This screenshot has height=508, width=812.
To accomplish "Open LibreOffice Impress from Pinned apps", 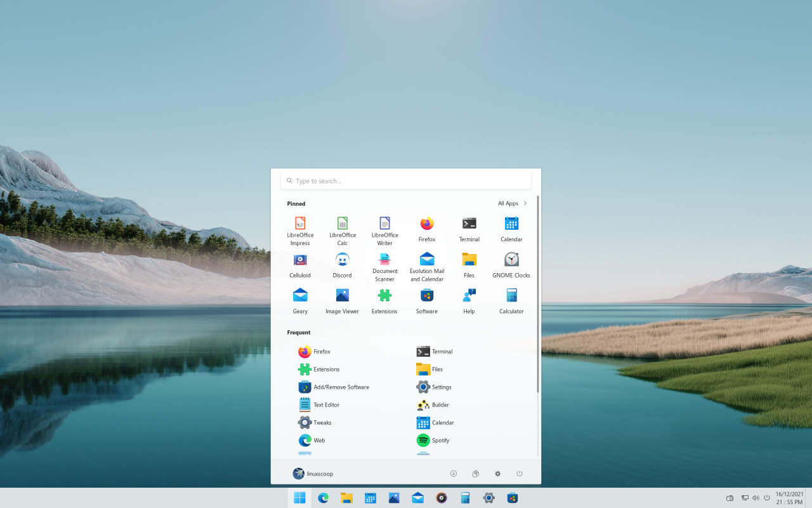I will point(300,231).
